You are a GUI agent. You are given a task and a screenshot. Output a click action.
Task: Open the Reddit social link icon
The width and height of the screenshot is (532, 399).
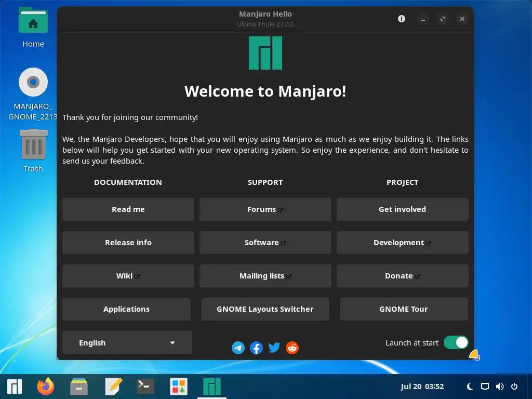pyautogui.click(x=292, y=348)
